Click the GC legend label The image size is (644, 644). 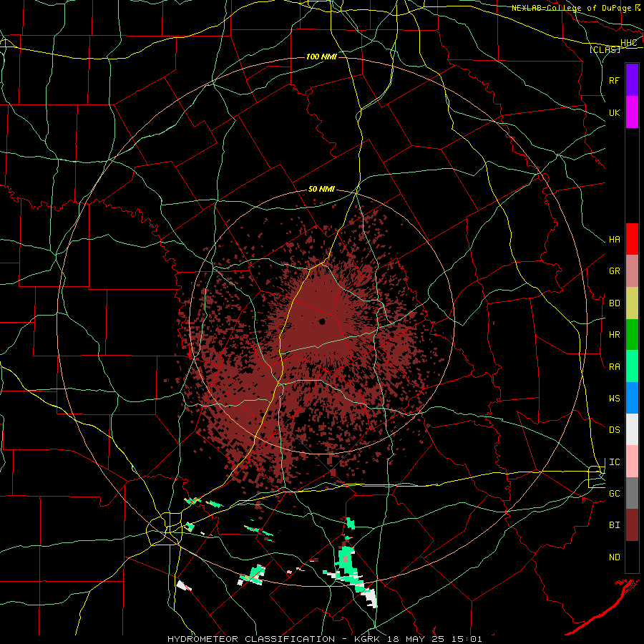pyautogui.click(x=614, y=494)
